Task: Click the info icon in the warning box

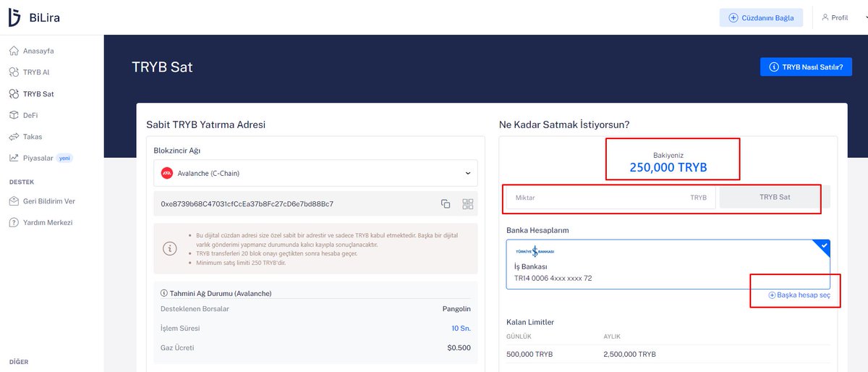Action: tap(170, 248)
